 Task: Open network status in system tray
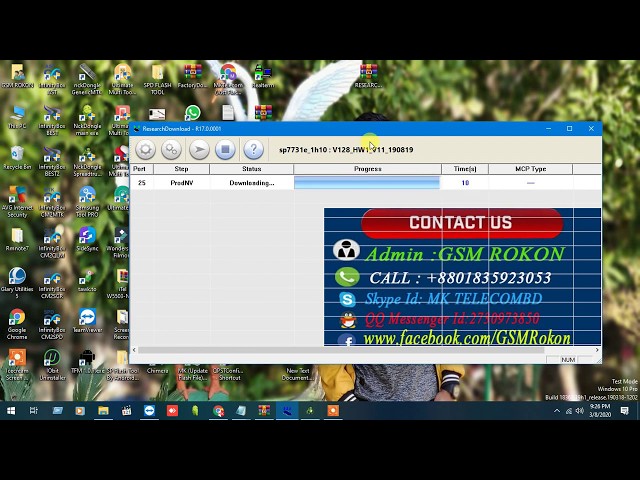click(569, 411)
